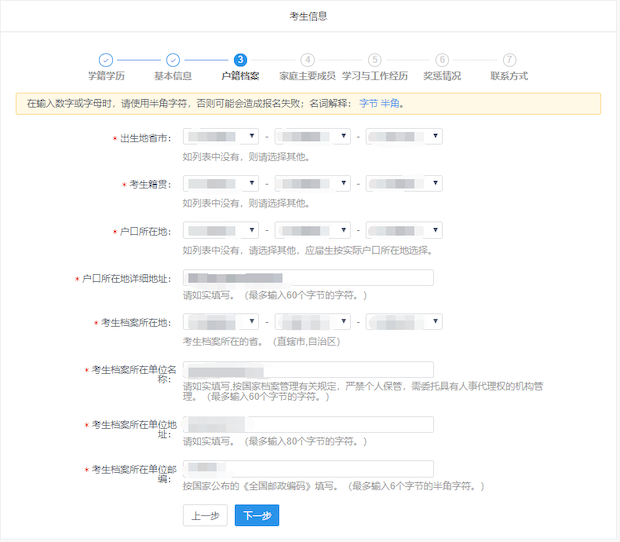Image resolution: width=620 pixels, height=542 pixels.
Task: Select the 考生档案所在单位邮编 postal code field
Action: 308,469
